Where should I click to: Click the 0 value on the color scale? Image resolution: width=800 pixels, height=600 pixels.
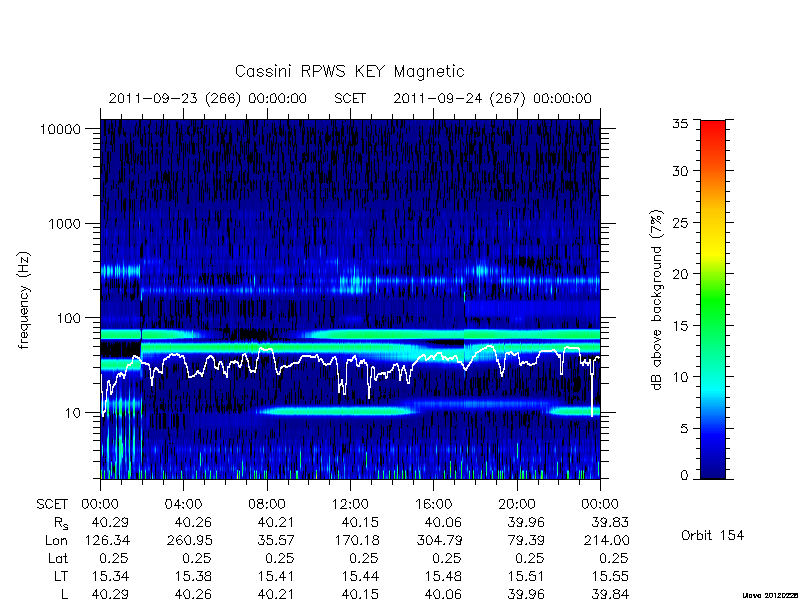[x=684, y=476]
